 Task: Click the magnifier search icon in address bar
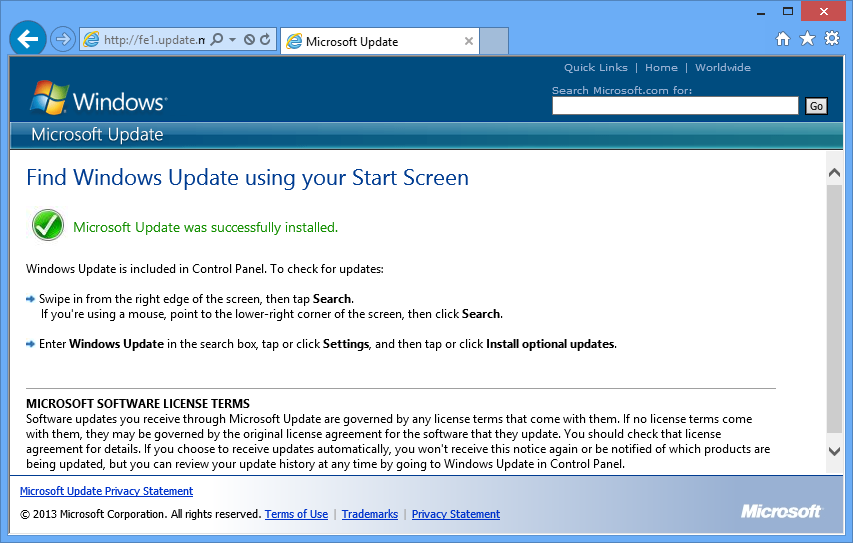[x=217, y=39]
